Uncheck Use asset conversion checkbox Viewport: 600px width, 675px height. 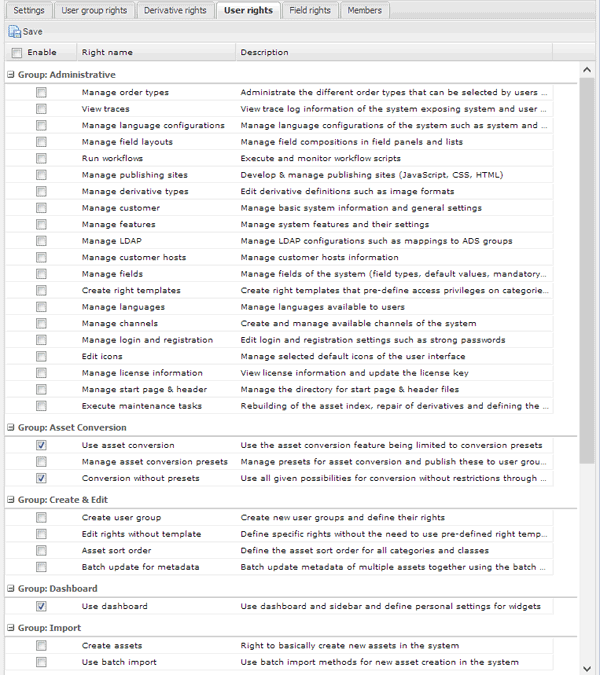click(41, 446)
